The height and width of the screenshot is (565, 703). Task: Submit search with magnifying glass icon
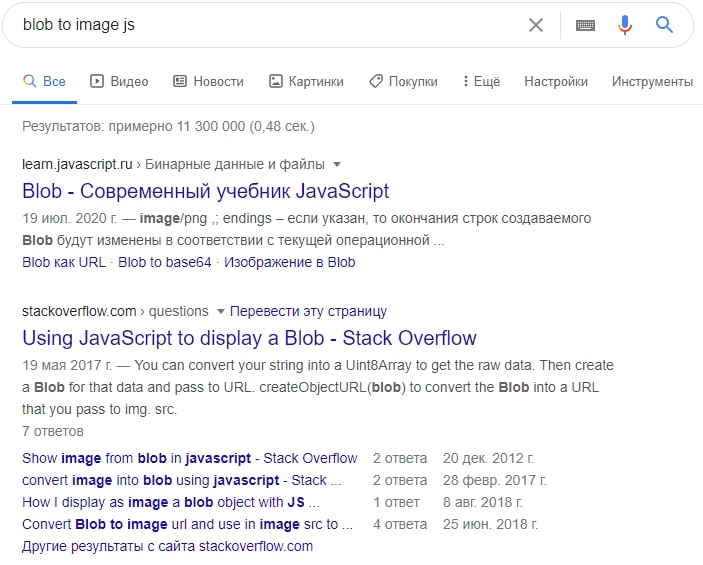pos(664,25)
